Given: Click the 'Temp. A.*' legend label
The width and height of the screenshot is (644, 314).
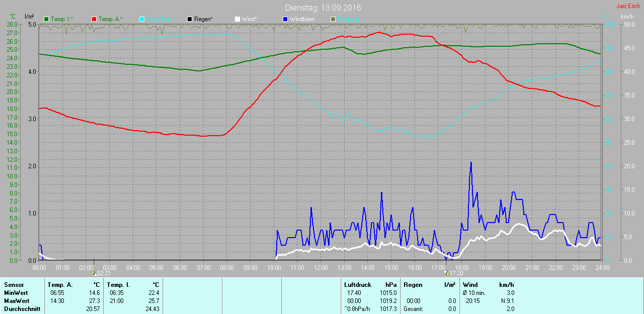Looking at the screenshot, I should [x=111, y=19].
